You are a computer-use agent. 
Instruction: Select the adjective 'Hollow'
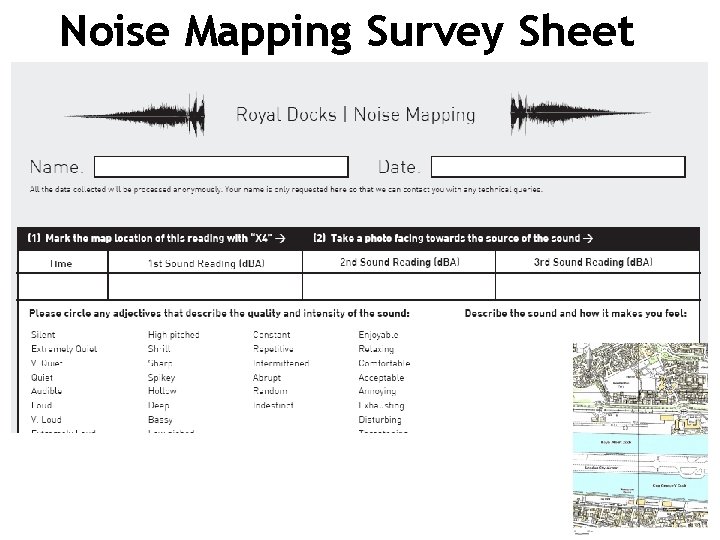pyautogui.click(x=162, y=391)
